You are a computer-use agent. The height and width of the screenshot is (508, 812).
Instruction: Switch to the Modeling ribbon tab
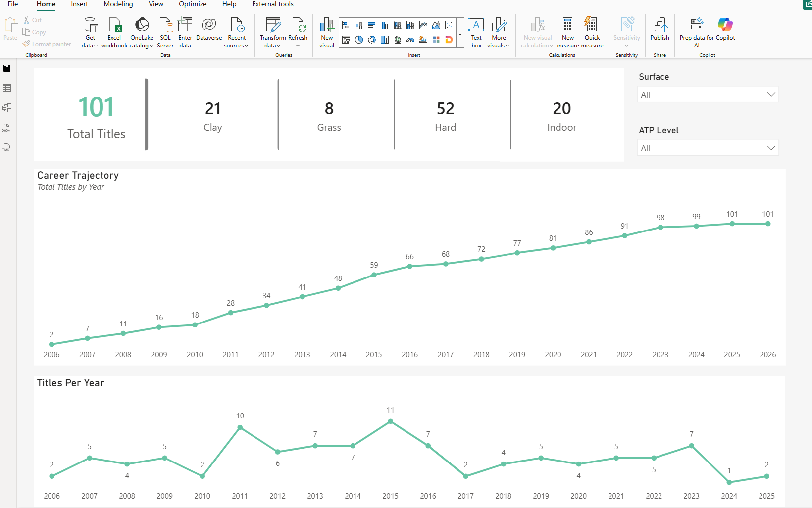[118, 4]
